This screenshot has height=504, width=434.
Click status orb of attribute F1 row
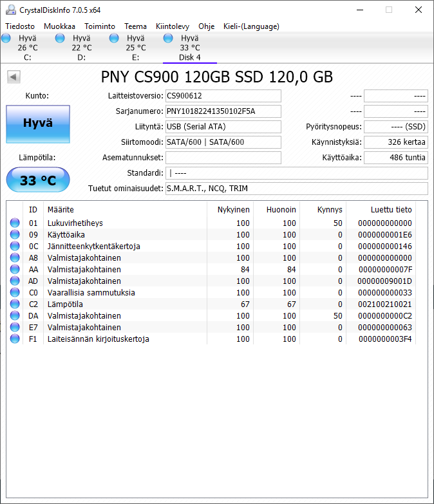tap(15, 339)
